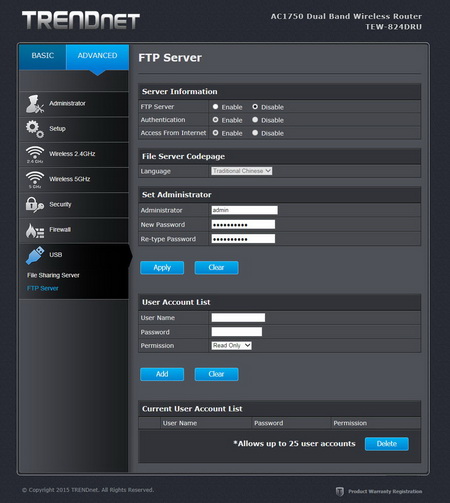
Task: Open the Language codepage dropdown
Action: [242, 171]
